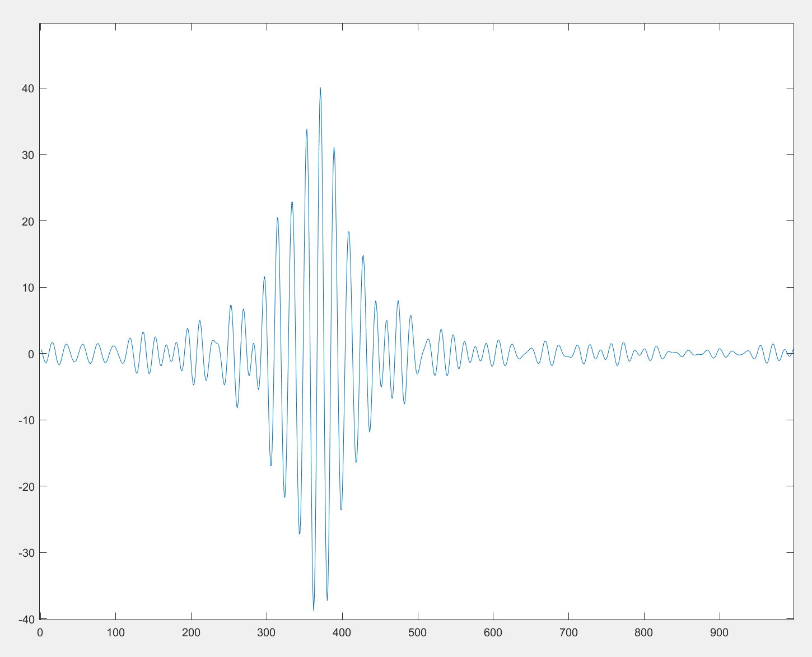Click the x-axis label 700
The width and height of the screenshot is (812, 657).
pos(568,633)
